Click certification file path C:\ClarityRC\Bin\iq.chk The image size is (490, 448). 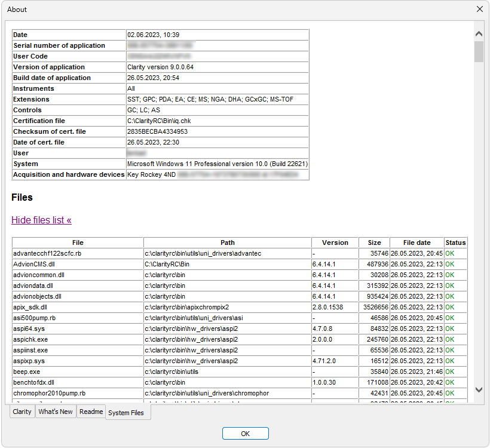(159, 121)
